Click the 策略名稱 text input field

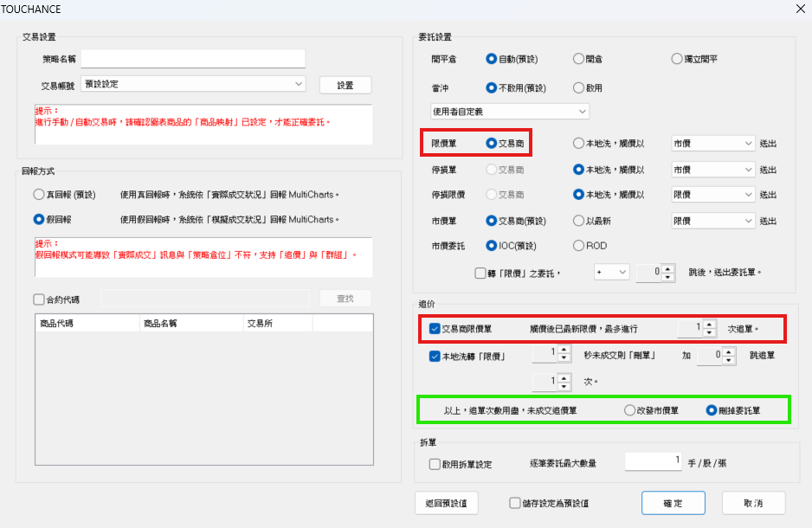[x=193, y=59]
